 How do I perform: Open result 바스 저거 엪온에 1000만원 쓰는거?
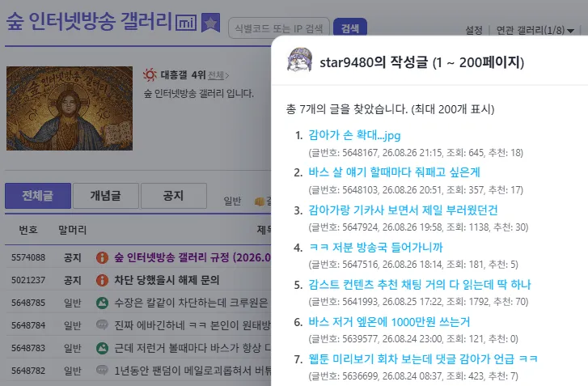coord(389,322)
